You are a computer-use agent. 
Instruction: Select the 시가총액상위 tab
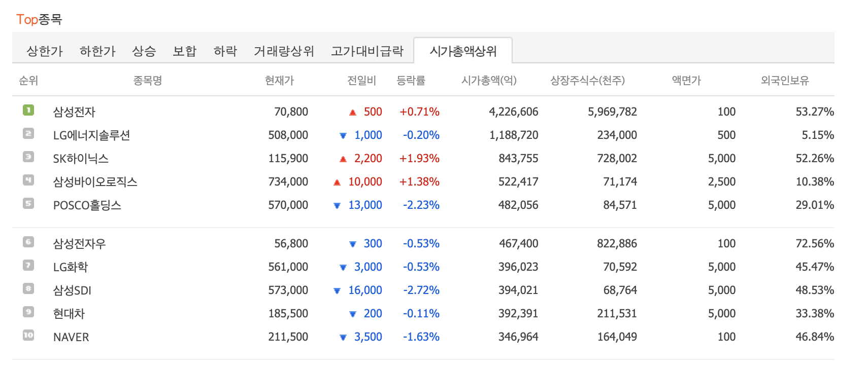pos(463,51)
